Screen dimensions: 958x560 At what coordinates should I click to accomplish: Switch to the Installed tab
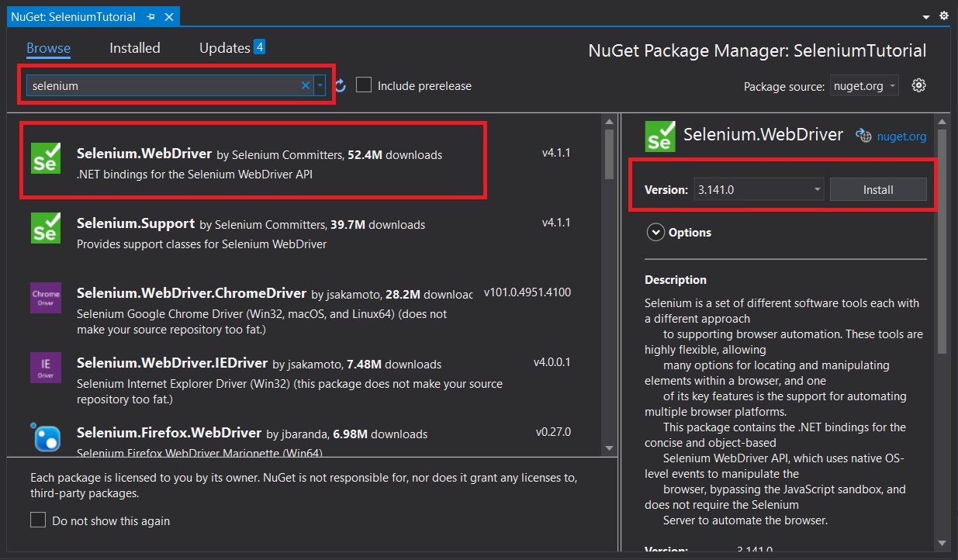coord(134,48)
